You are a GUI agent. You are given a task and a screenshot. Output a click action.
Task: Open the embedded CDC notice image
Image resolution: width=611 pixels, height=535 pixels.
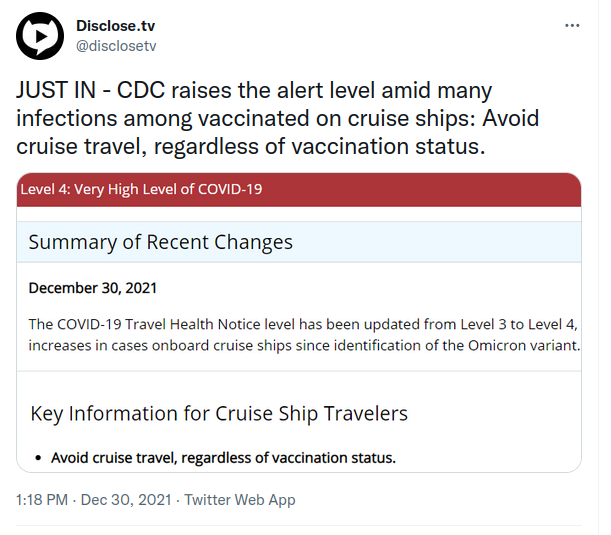tap(299, 323)
